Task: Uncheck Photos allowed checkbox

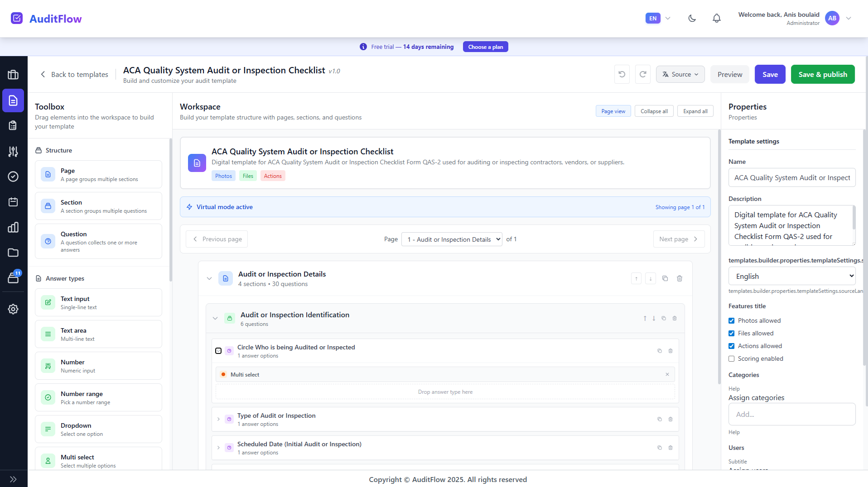Action: pos(731,320)
